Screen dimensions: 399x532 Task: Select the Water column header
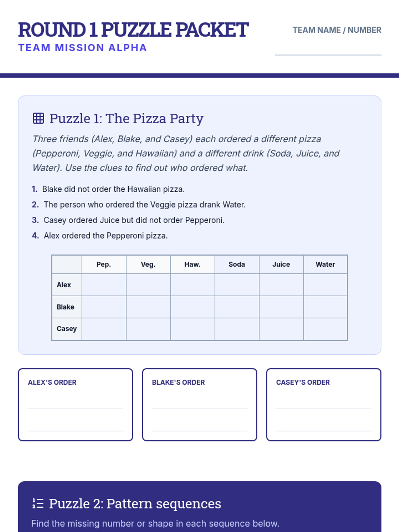coord(325,264)
